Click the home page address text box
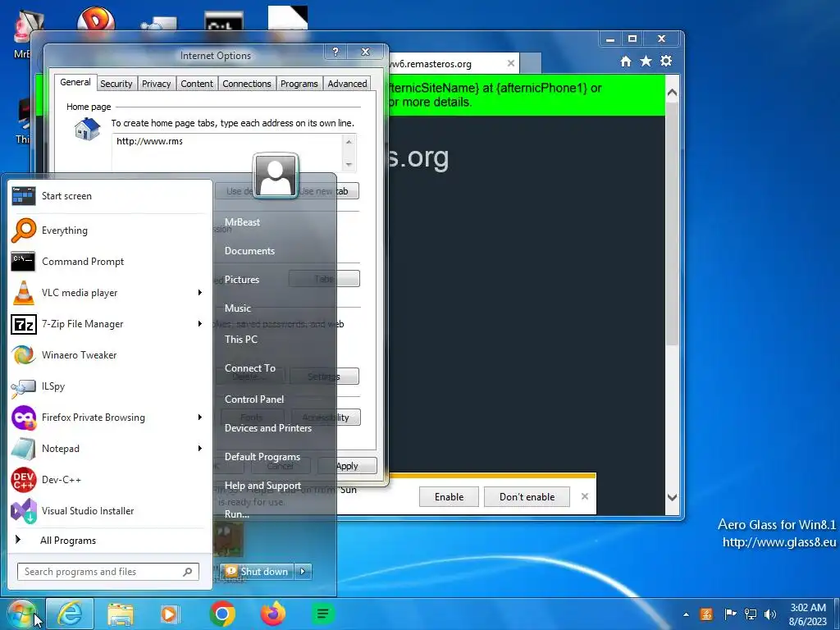The width and height of the screenshot is (840, 630). [x=228, y=153]
